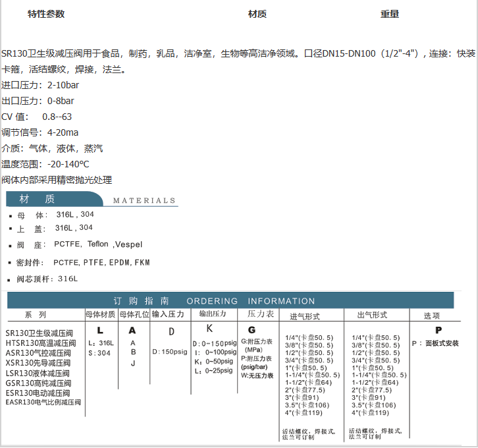Click the I: 0~100psig output pressure option
This screenshot has height=448, width=478.
pos(216,352)
